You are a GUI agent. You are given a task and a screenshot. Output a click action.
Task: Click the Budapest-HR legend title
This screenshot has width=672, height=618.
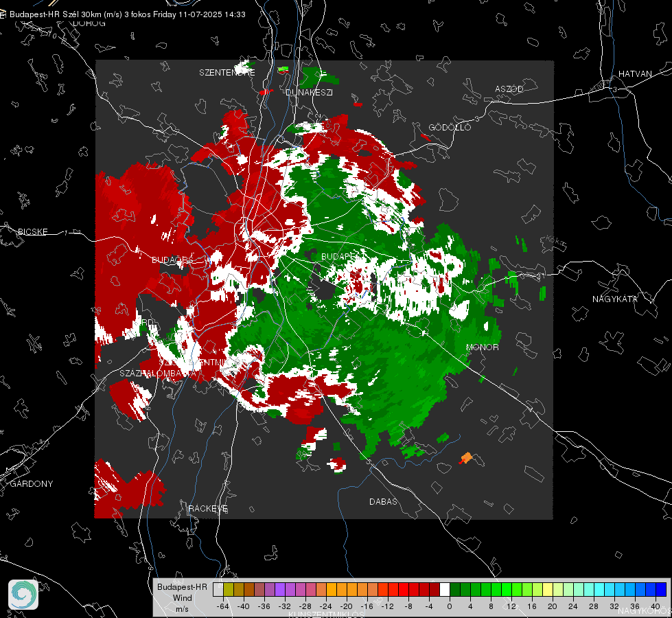pyautogui.click(x=182, y=586)
